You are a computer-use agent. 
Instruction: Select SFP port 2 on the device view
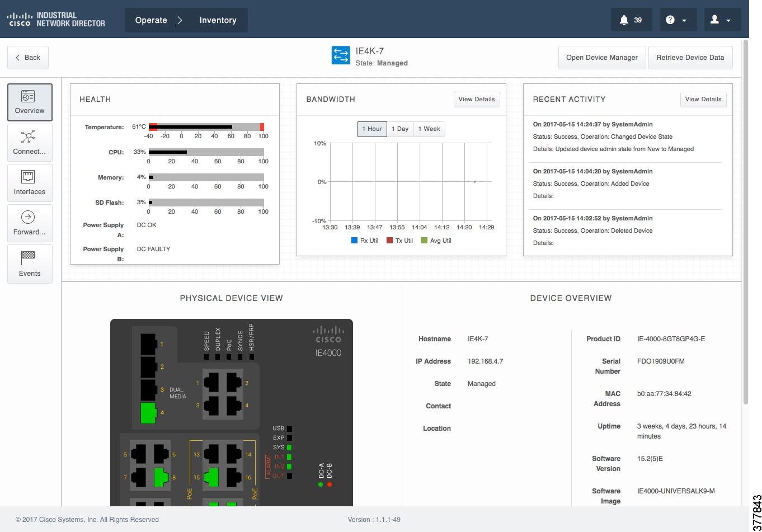148,367
